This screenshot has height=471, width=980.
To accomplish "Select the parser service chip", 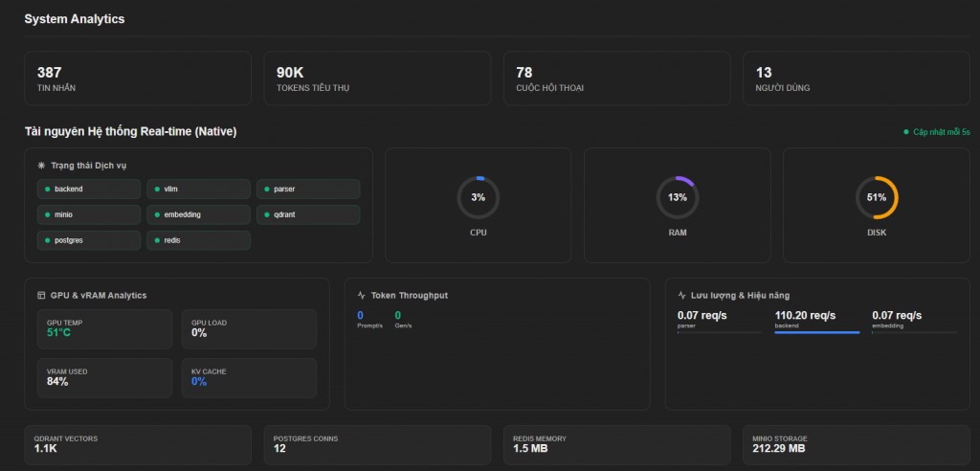I will click(x=308, y=189).
